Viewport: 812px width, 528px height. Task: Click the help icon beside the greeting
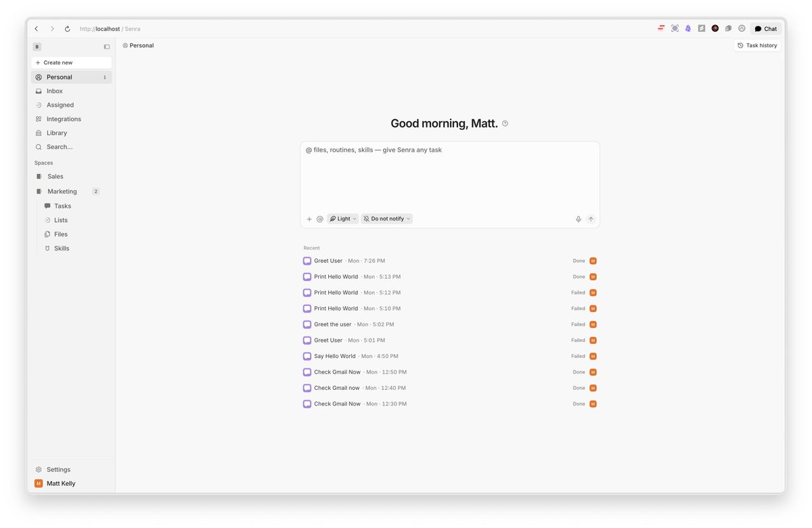coord(505,123)
